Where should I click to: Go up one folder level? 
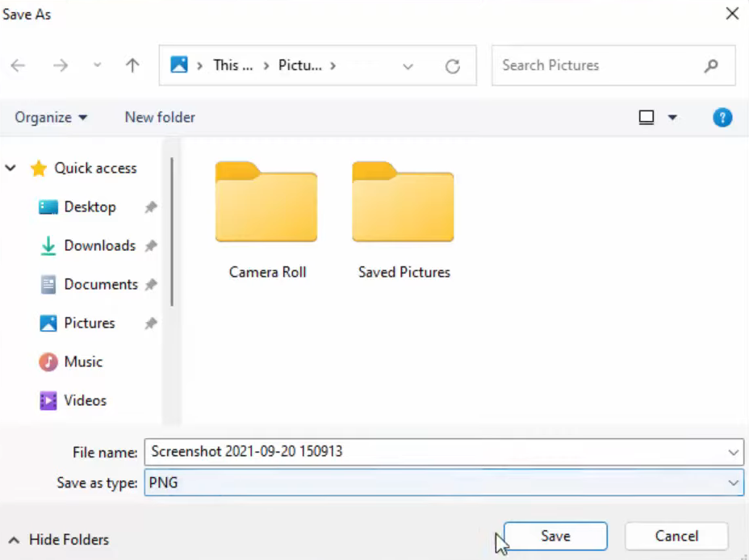pos(132,66)
